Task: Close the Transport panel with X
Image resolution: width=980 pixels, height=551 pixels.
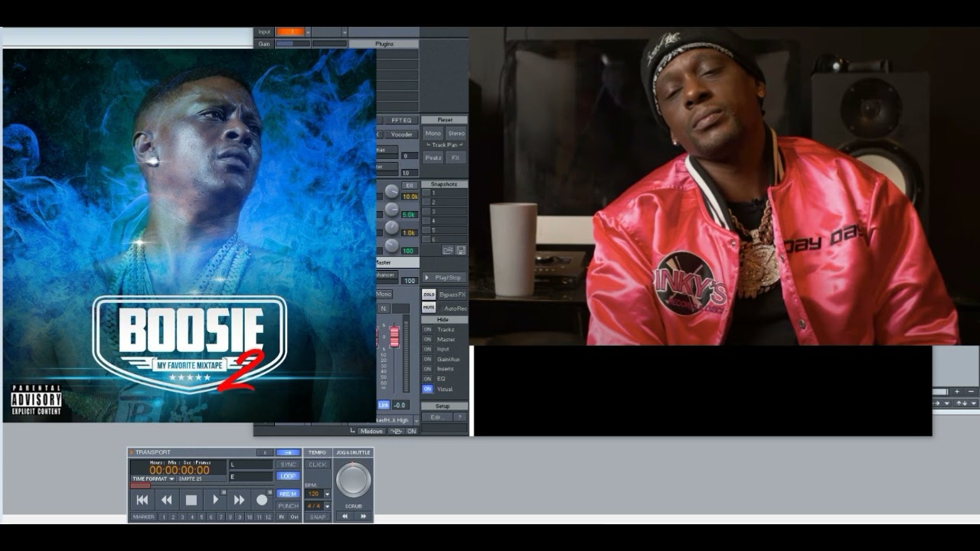Action: point(265,452)
